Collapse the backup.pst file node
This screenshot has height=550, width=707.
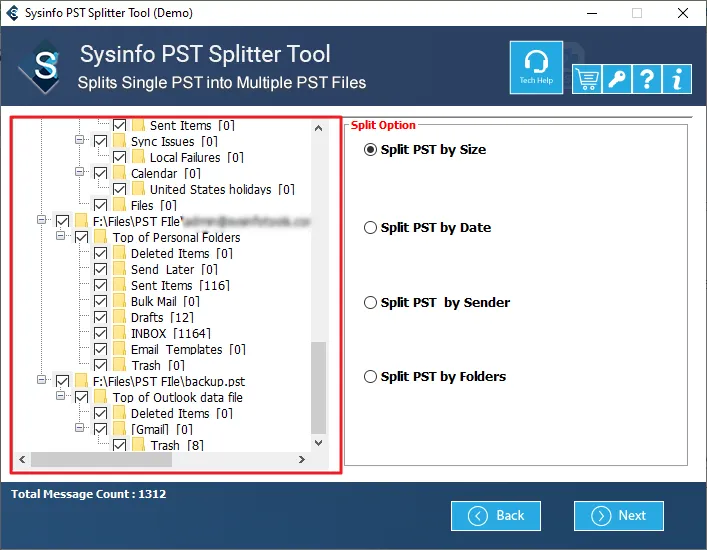(41, 380)
